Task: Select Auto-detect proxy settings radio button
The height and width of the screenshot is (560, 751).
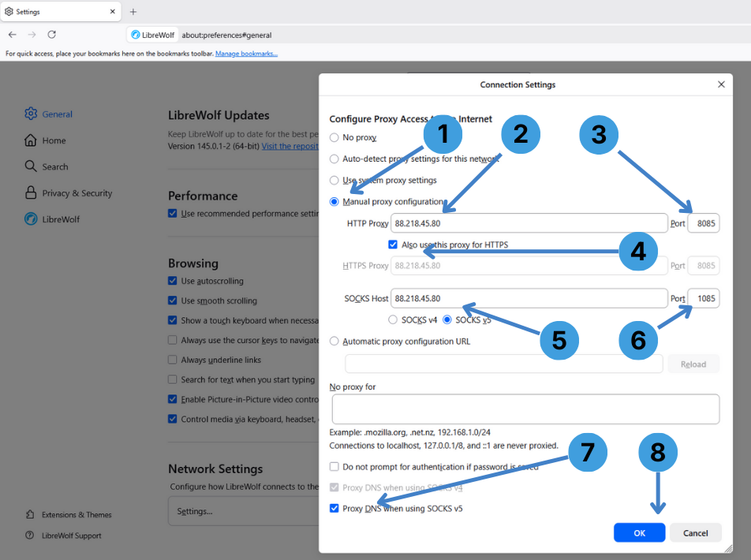Action: (x=334, y=159)
